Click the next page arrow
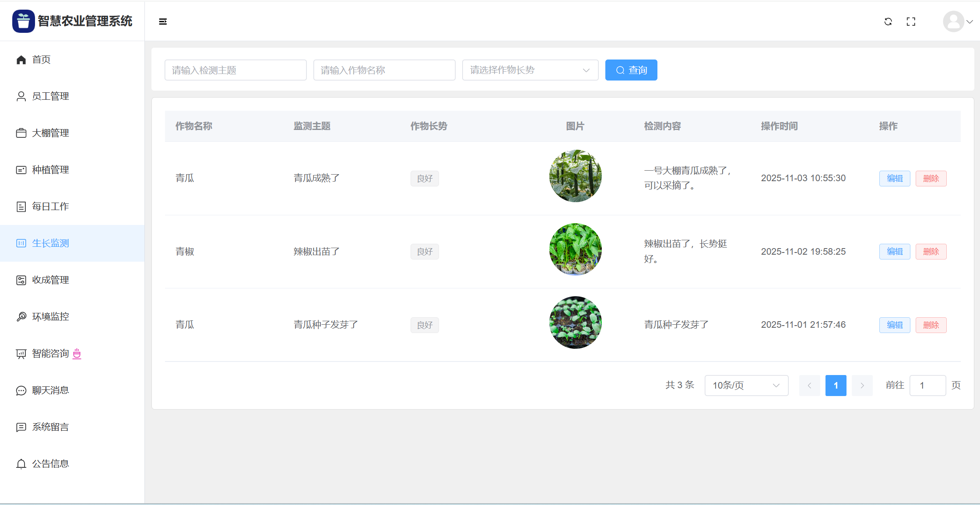This screenshot has width=980, height=505. coord(862,386)
